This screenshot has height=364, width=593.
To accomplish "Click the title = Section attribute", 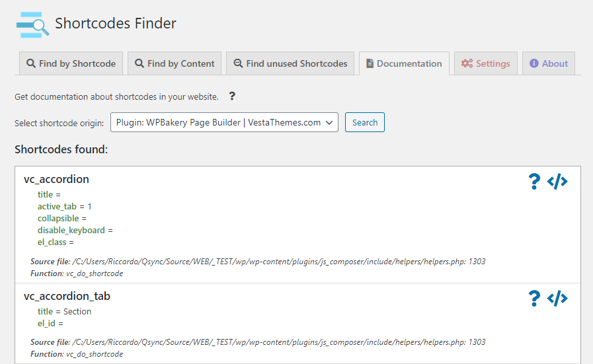I will coord(64,311).
